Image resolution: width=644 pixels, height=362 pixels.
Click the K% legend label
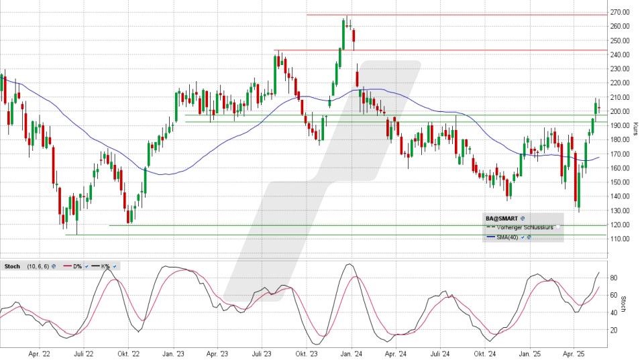point(106,266)
